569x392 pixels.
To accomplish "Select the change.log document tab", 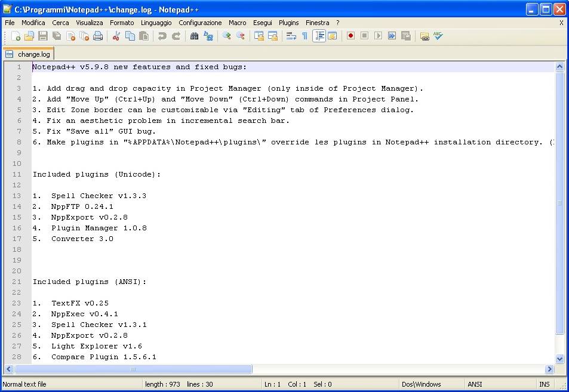I will tap(29, 54).
